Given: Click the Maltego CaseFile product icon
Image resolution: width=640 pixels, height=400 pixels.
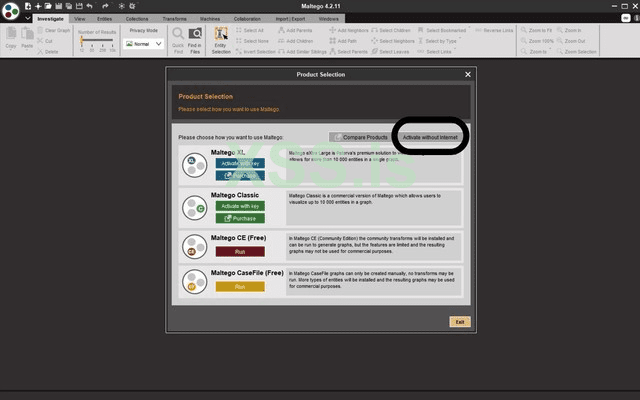Looking at the screenshot, I should (x=195, y=281).
